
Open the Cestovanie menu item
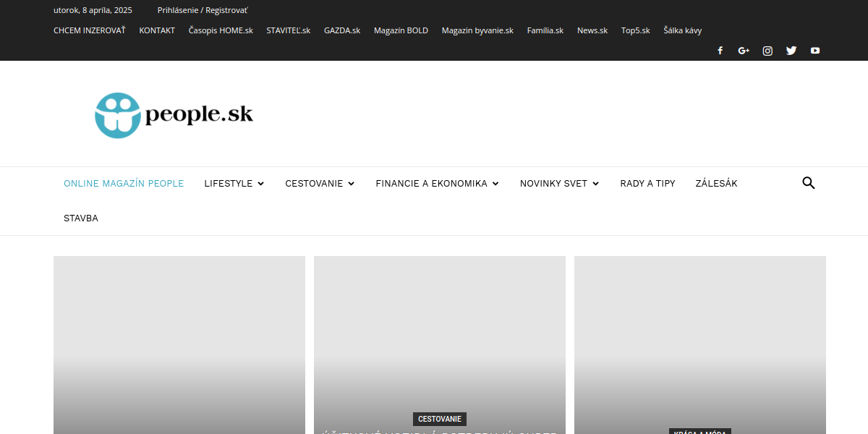(314, 184)
